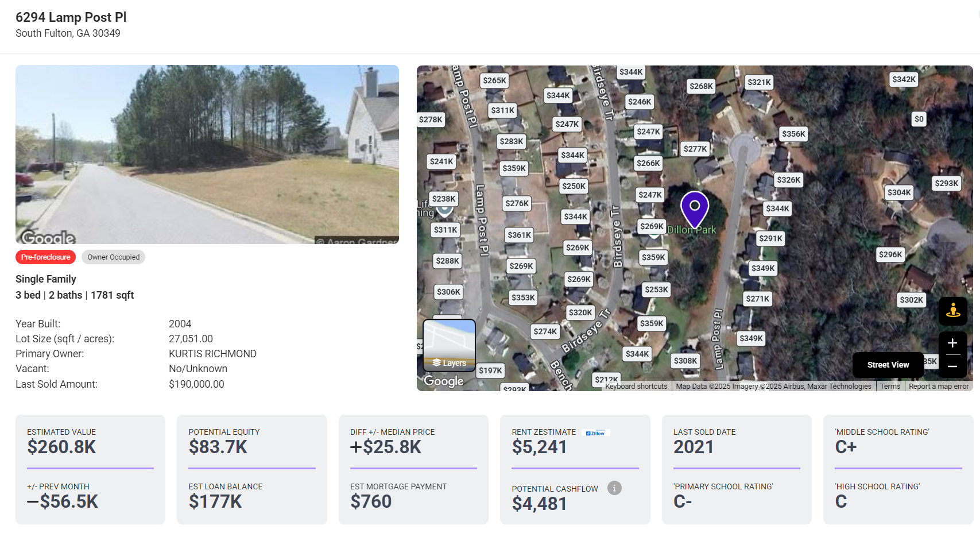The width and height of the screenshot is (980, 533).
Task: Select the $342K price marker
Action: click(904, 79)
